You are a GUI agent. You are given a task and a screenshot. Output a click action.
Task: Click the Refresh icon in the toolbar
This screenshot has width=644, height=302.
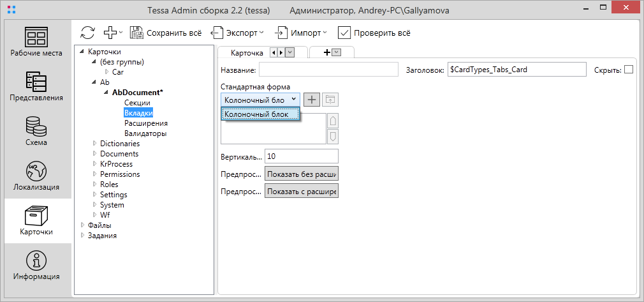tap(87, 33)
